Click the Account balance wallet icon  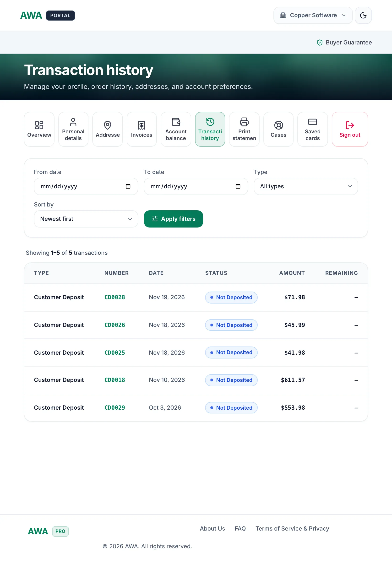[x=176, y=122]
